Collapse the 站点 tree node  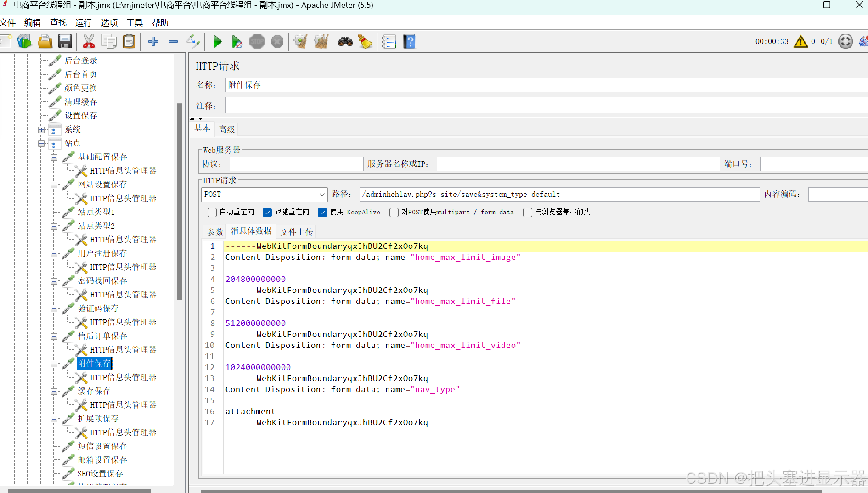coord(41,144)
